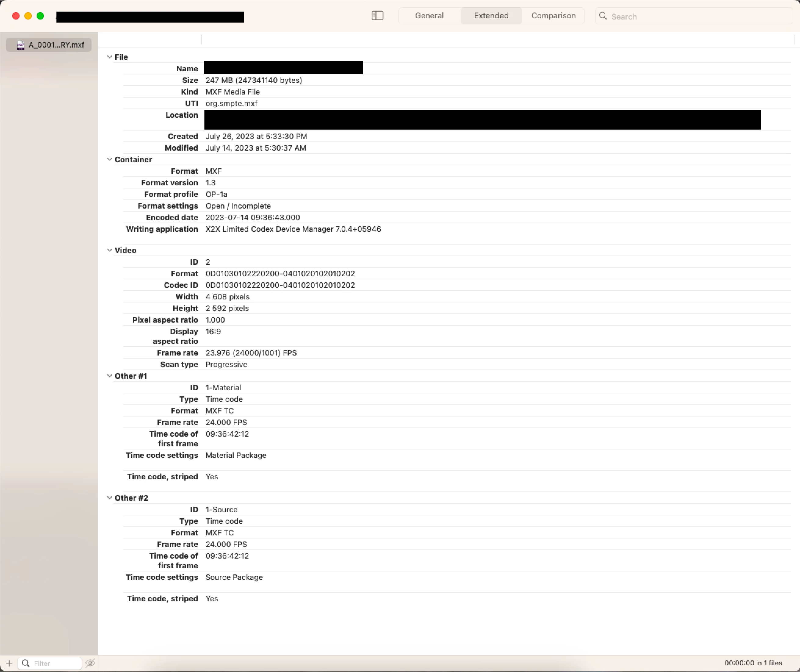800x672 pixels.
Task: Collapse the Other #1 section
Action: [x=110, y=376]
